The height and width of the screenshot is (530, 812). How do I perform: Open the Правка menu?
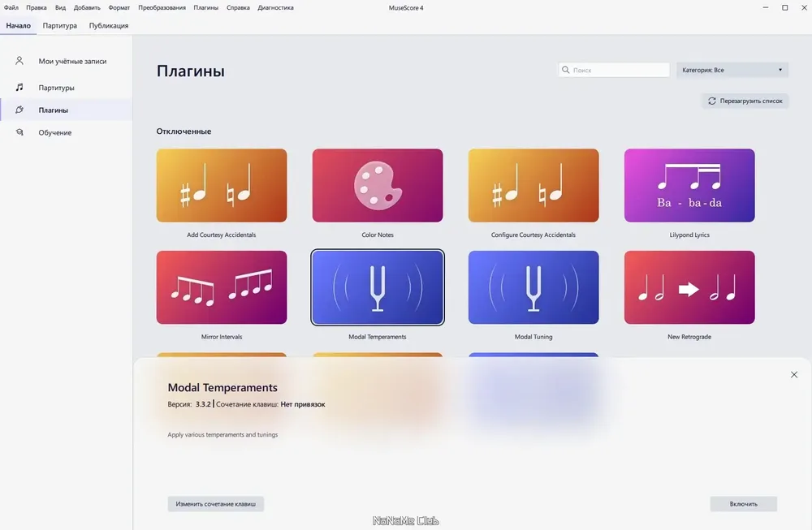[x=37, y=8]
